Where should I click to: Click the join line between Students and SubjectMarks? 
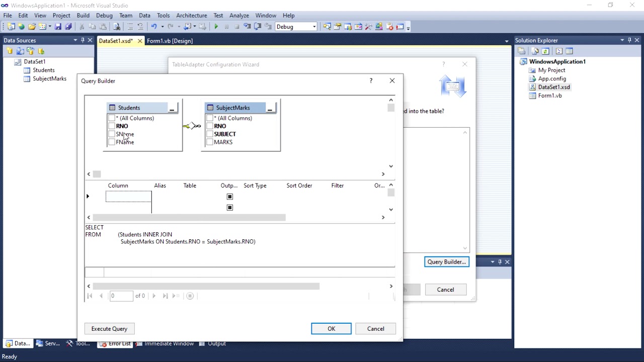coord(192,126)
